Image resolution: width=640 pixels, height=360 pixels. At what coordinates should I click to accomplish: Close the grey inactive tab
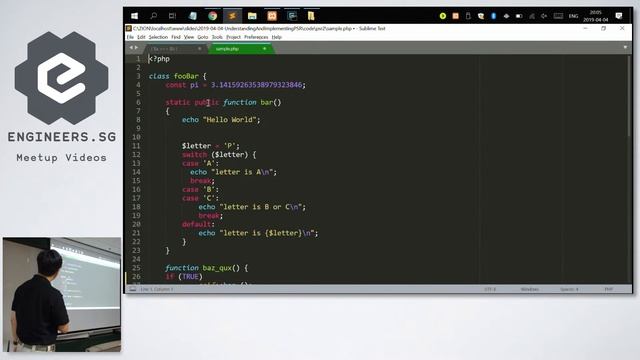pos(200,49)
